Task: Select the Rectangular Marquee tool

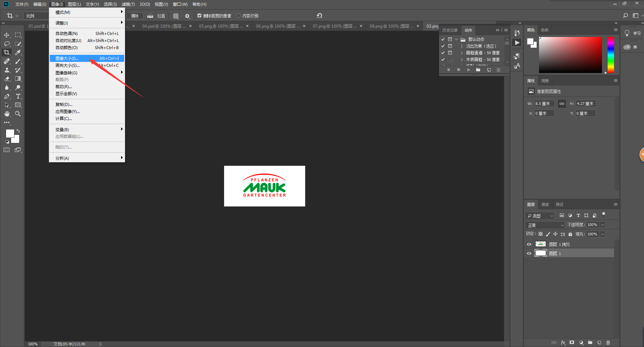Action: [18, 35]
